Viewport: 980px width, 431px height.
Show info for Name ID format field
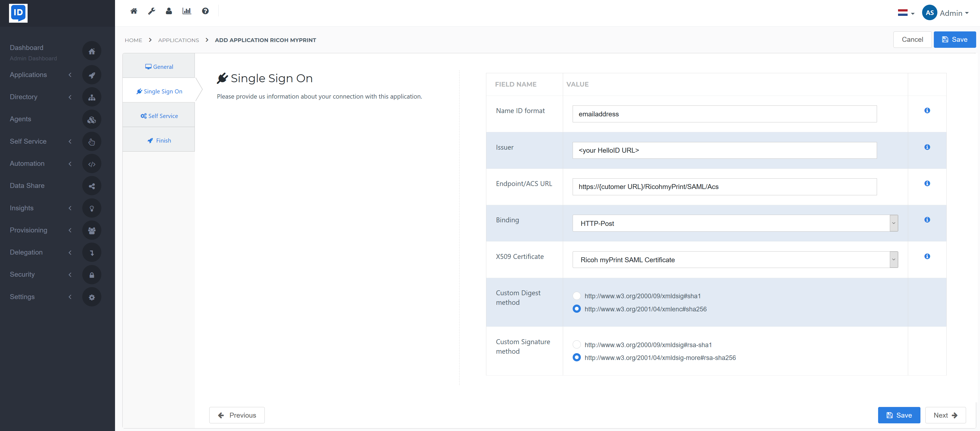pos(927,110)
